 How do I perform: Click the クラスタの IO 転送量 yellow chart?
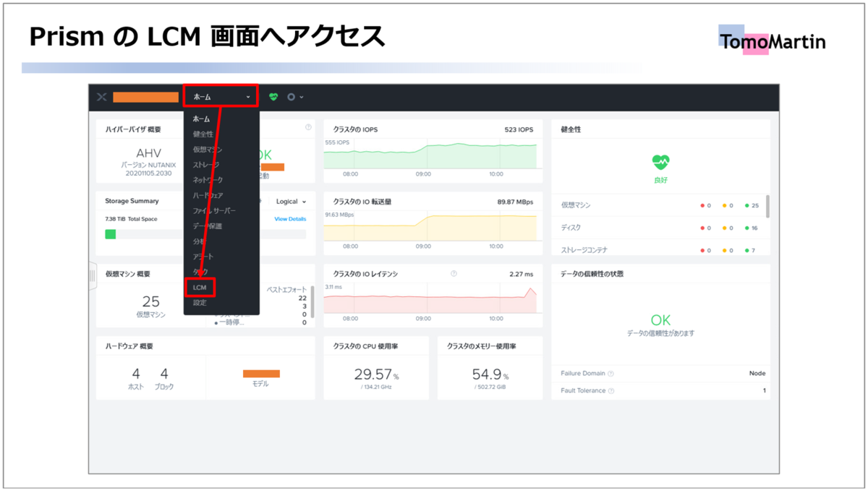pos(430,225)
